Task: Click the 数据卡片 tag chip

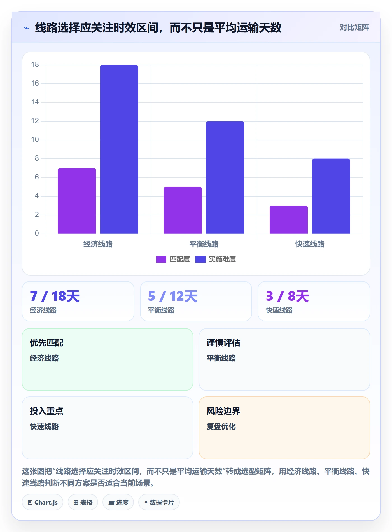Action: click(x=159, y=502)
